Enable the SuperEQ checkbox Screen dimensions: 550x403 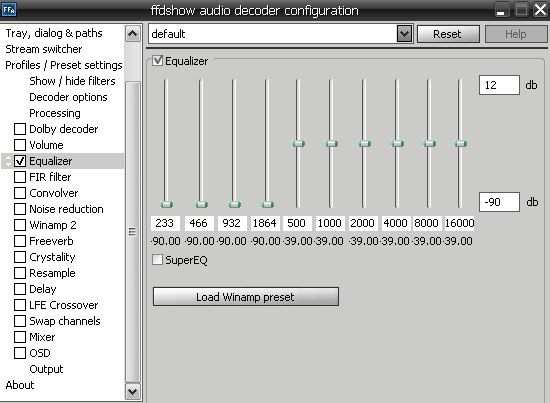(157, 260)
